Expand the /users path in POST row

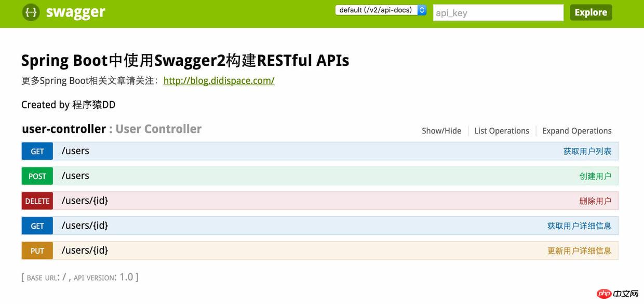(75, 176)
